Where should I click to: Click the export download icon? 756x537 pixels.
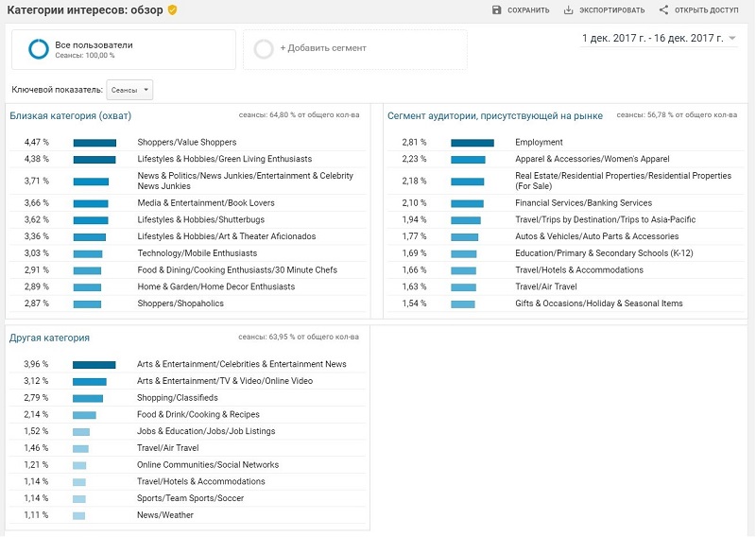coord(569,10)
